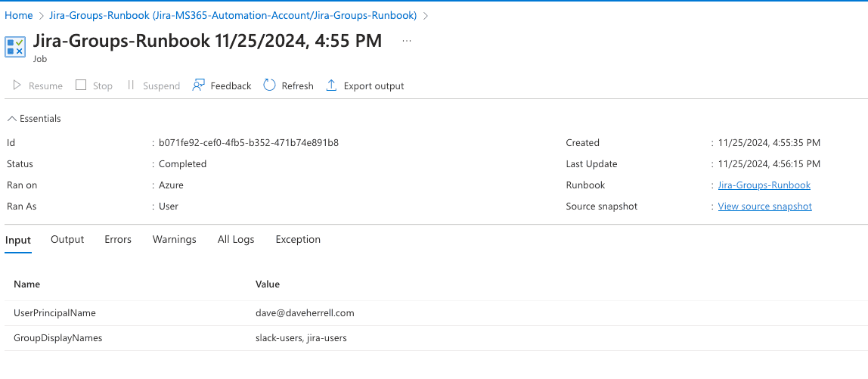Click chevron after Jira-Groups-Runbook breadcrumb
868x379 pixels.
pos(426,16)
